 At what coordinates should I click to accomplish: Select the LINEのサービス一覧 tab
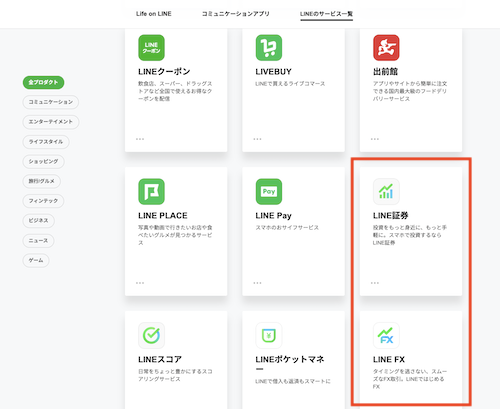326,14
